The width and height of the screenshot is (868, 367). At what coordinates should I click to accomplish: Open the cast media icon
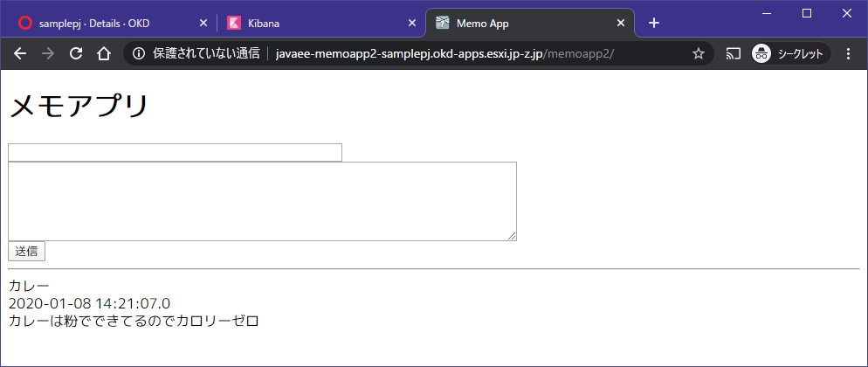click(x=734, y=53)
